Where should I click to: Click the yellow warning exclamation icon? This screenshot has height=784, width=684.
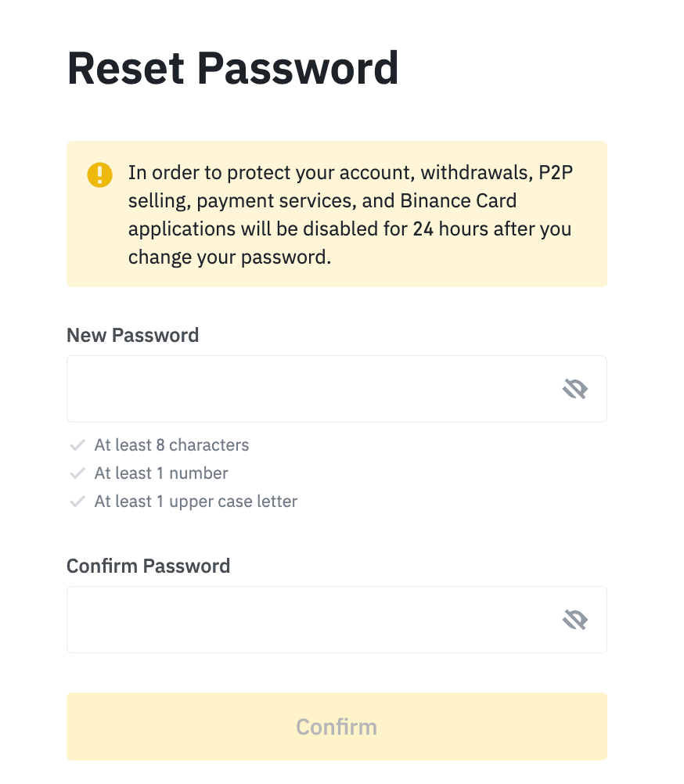click(99, 174)
